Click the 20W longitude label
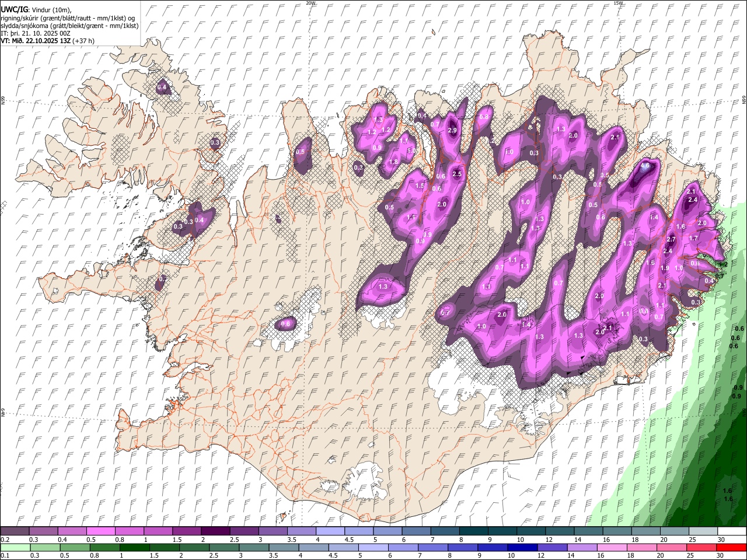This screenshot has height=560, width=747. (x=311, y=3)
